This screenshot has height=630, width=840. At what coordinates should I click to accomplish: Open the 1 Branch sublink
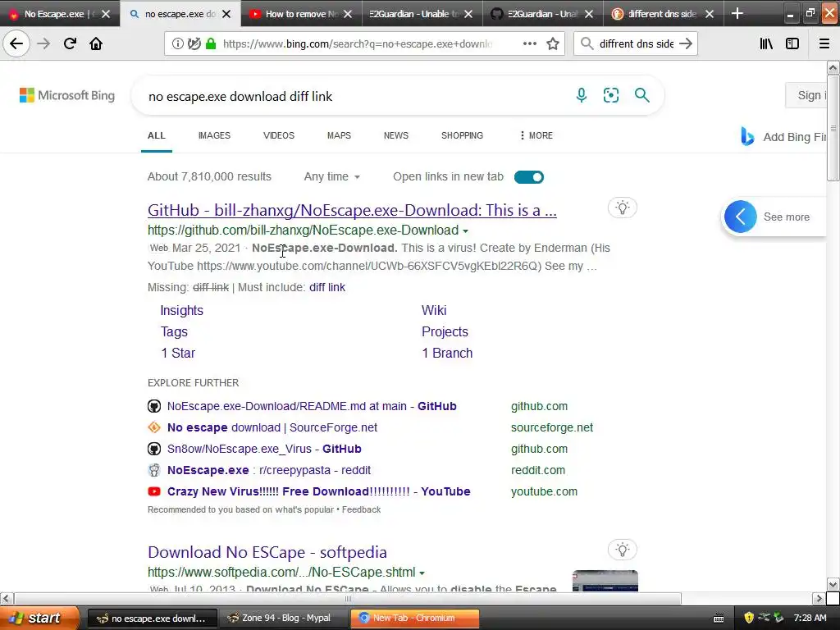click(447, 353)
